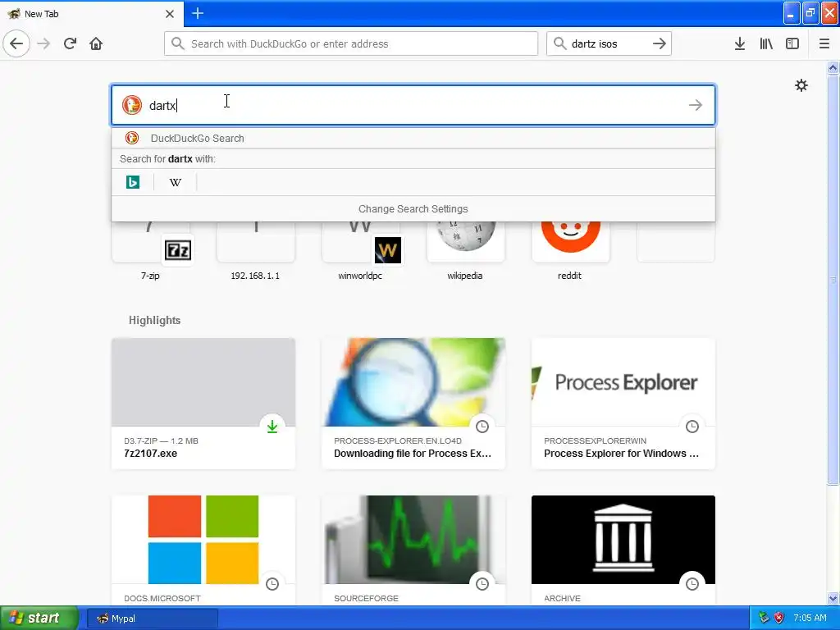Open the new tab page settings gear

(x=801, y=85)
